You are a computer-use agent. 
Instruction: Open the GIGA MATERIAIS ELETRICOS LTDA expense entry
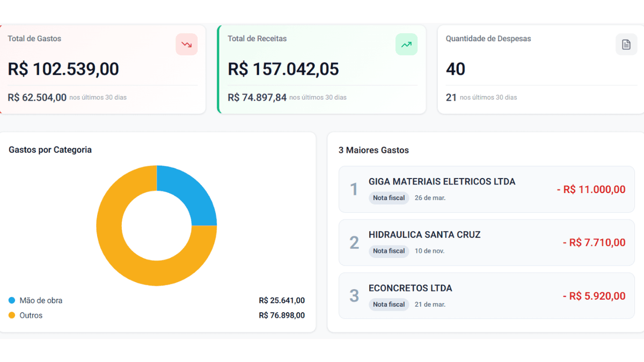[486, 189]
